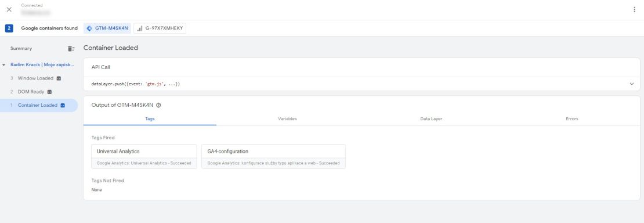
Task: Open the three-dot more options menu
Action: click(x=634, y=9)
